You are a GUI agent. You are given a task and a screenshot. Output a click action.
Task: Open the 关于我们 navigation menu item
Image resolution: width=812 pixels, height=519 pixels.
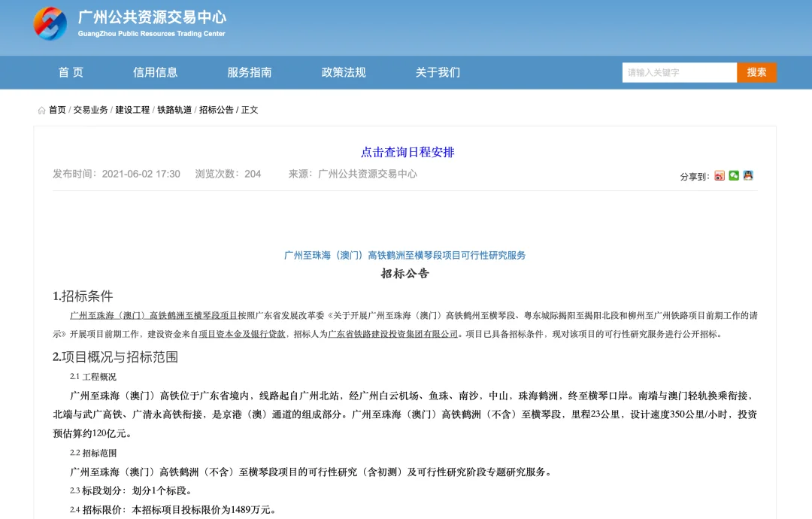click(x=438, y=72)
